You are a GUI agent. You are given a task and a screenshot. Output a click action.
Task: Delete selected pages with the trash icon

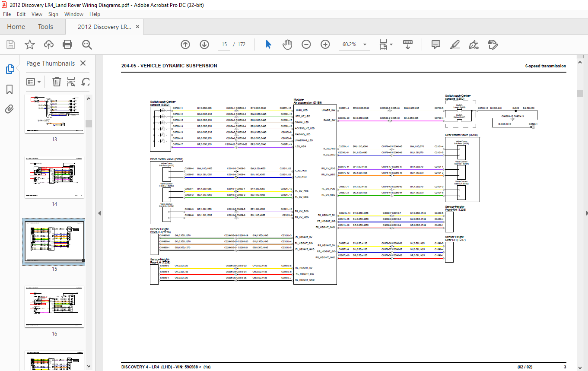point(57,82)
